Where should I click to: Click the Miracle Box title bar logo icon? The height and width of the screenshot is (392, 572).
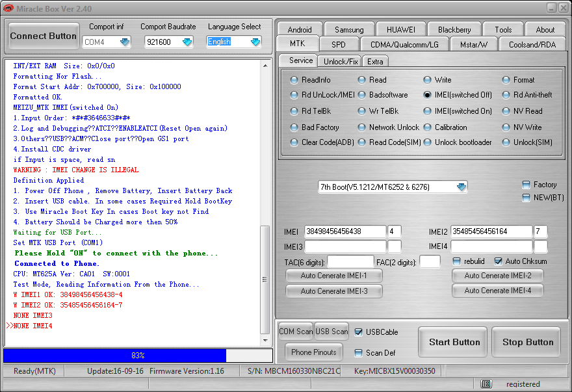pyautogui.click(x=8, y=8)
